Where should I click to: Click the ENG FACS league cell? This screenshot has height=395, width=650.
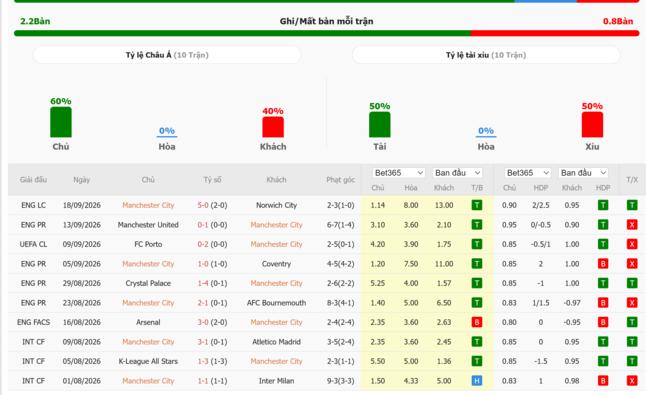[33, 322]
